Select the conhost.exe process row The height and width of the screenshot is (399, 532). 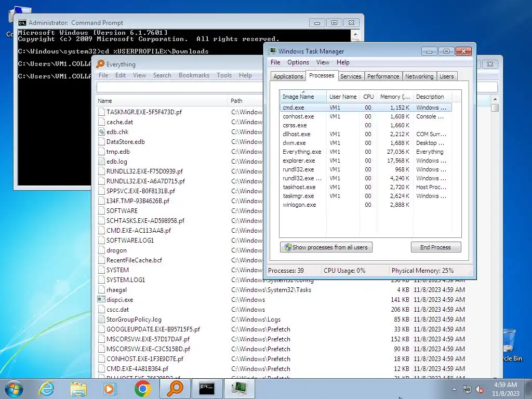(366, 116)
